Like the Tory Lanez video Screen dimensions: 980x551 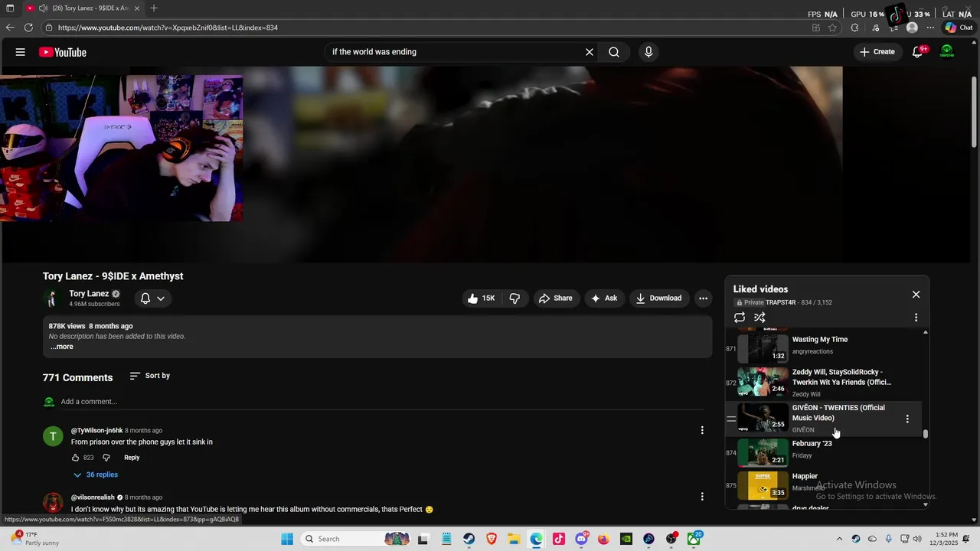[x=482, y=298]
